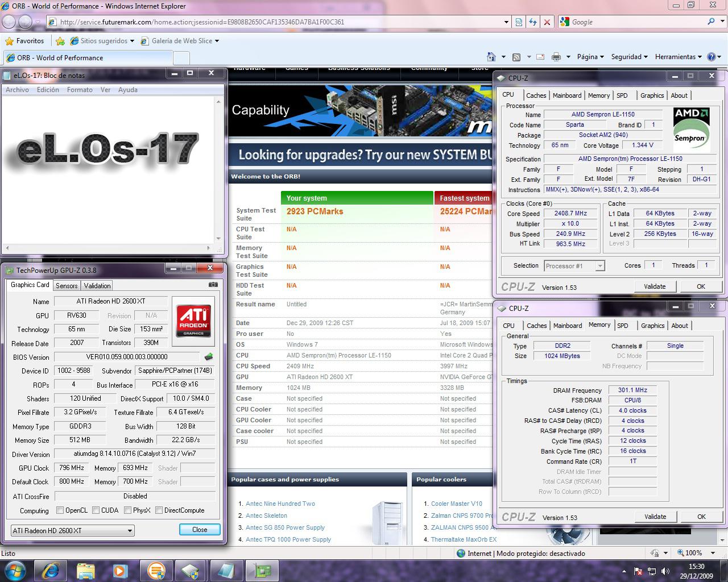Open Cooler Master V10 link
Image resolution: width=728 pixels, height=582 pixels.
457,504
